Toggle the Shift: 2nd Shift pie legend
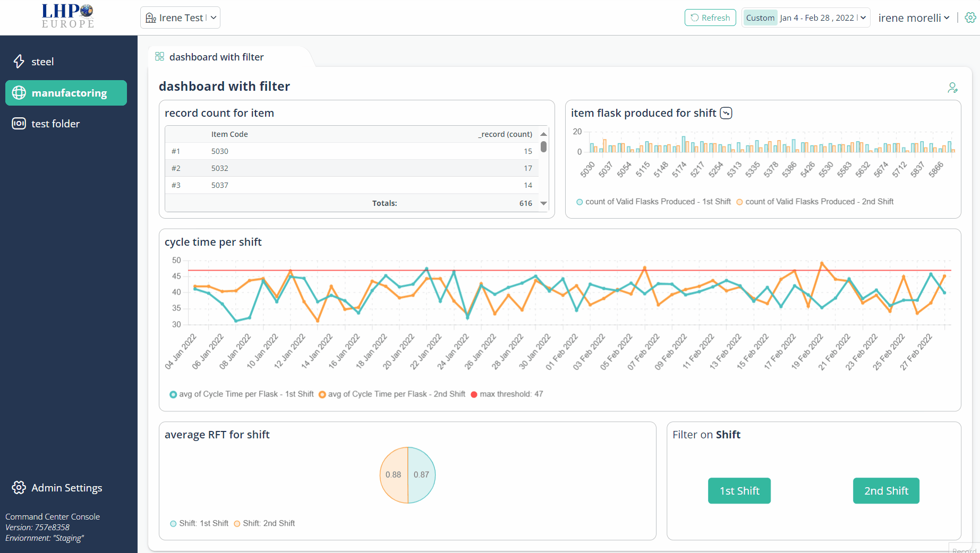The image size is (980, 553). pyautogui.click(x=265, y=523)
